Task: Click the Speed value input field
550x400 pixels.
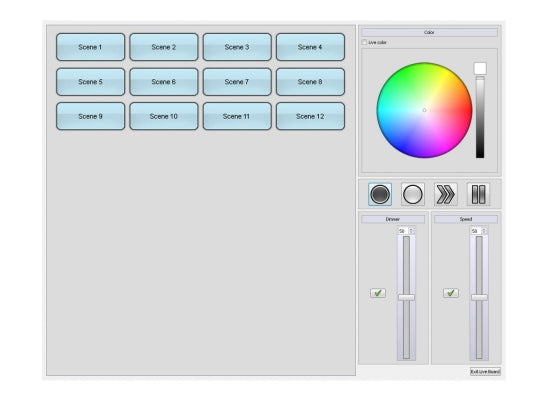Action: pyautogui.click(x=476, y=231)
